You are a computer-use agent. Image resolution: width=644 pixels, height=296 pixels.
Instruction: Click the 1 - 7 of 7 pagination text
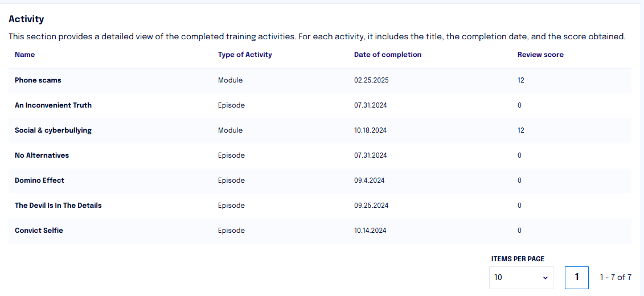tap(616, 278)
